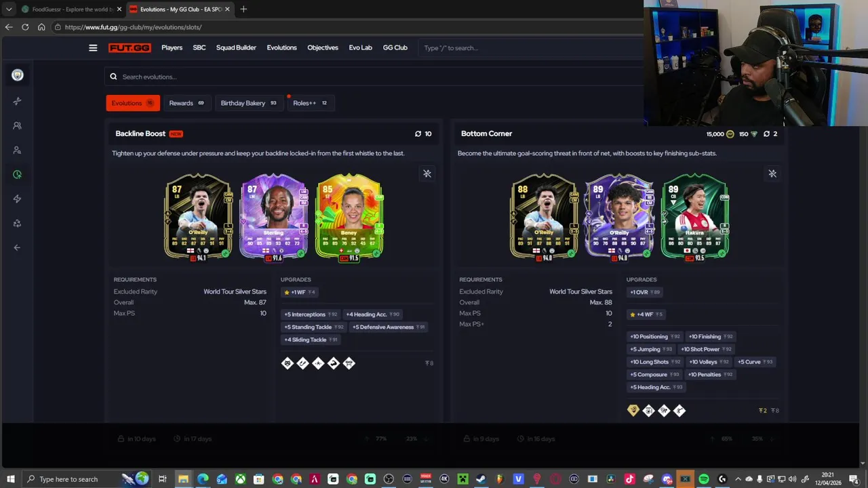
Task: Click the coins icon next to 15,000
Action: point(730,134)
